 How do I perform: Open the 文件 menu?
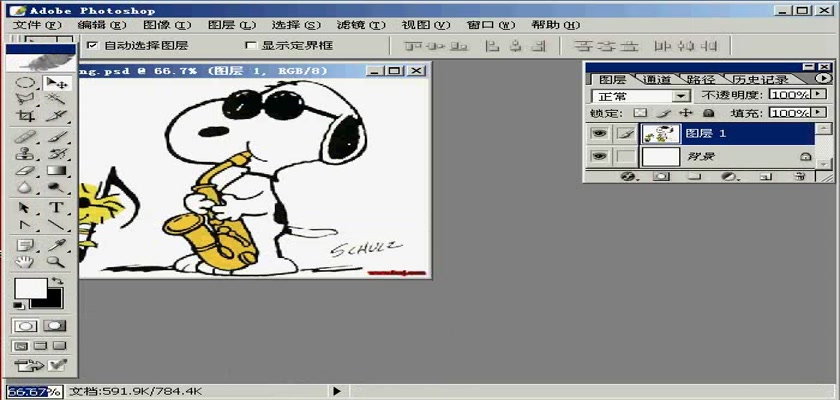point(37,25)
